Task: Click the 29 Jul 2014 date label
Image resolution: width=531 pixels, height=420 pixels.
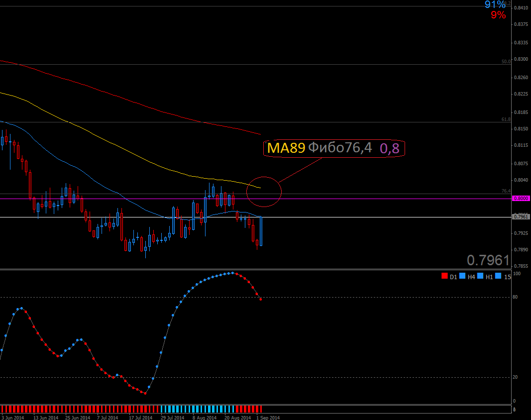Action: pyautogui.click(x=172, y=418)
